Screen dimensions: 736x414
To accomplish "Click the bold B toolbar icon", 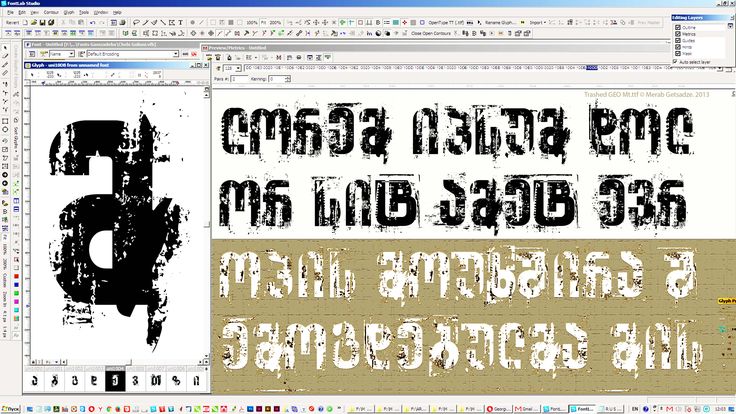I will click(378, 23).
